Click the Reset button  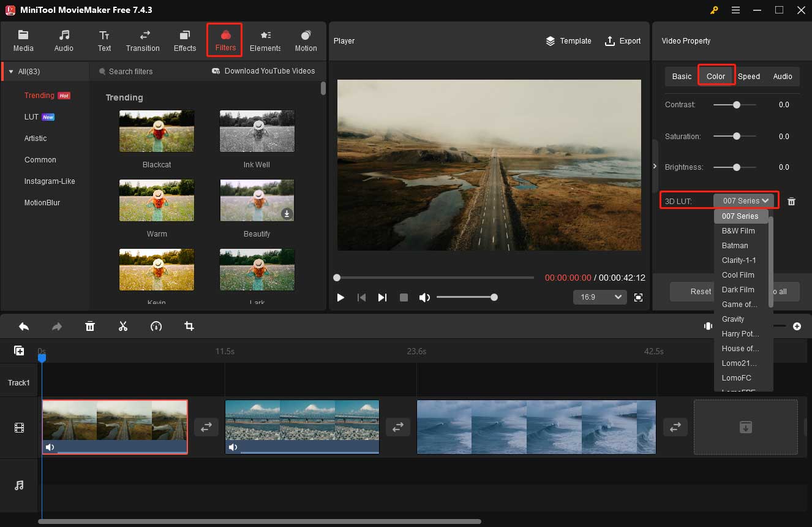(x=692, y=292)
